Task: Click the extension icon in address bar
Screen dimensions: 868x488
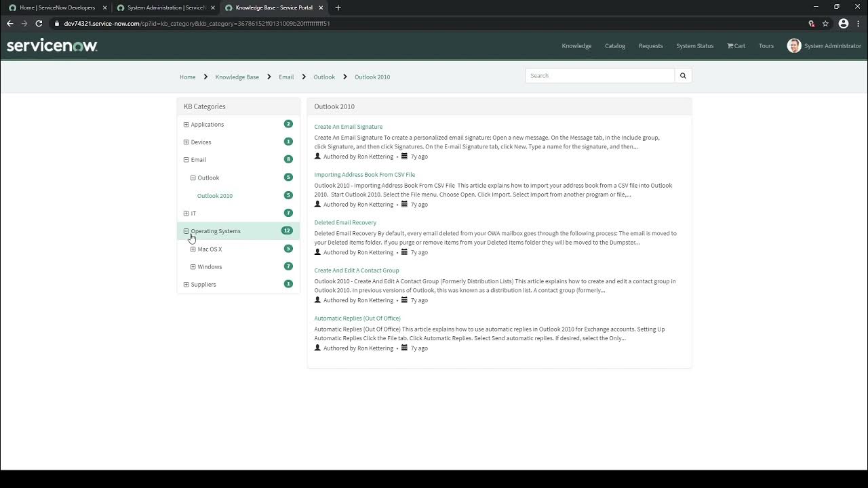Action: 811,23
